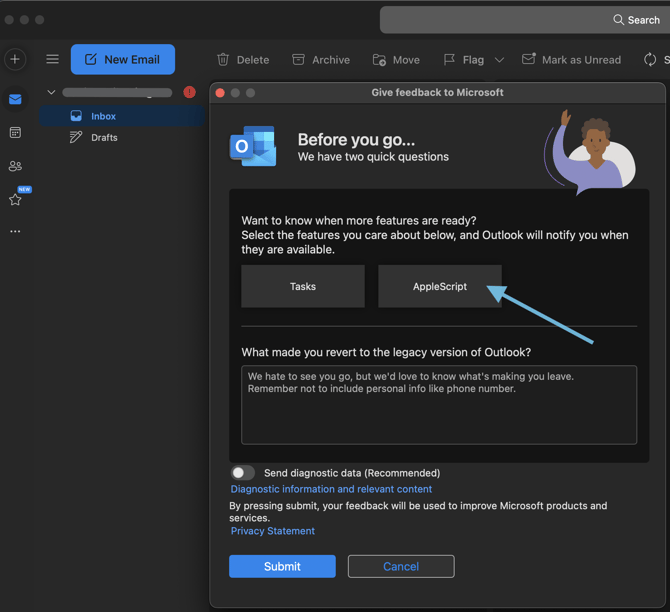Select the Tasks feature option
The image size is (670, 612).
pyautogui.click(x=303, y=287)
